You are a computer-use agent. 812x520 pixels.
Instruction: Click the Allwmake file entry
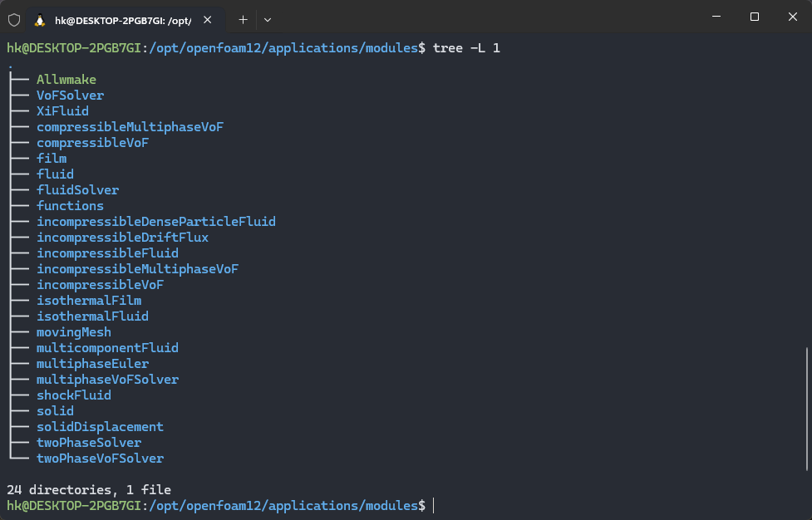(x=66, y=80)
